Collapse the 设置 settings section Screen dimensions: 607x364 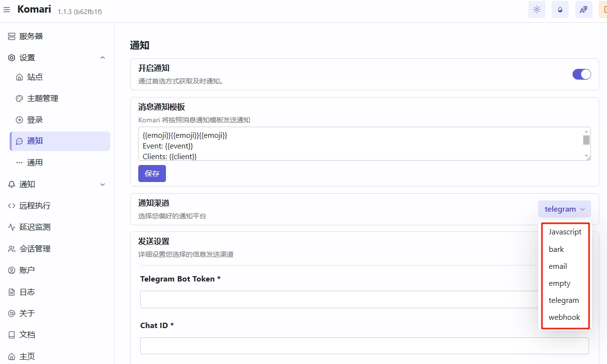[102, 58]
